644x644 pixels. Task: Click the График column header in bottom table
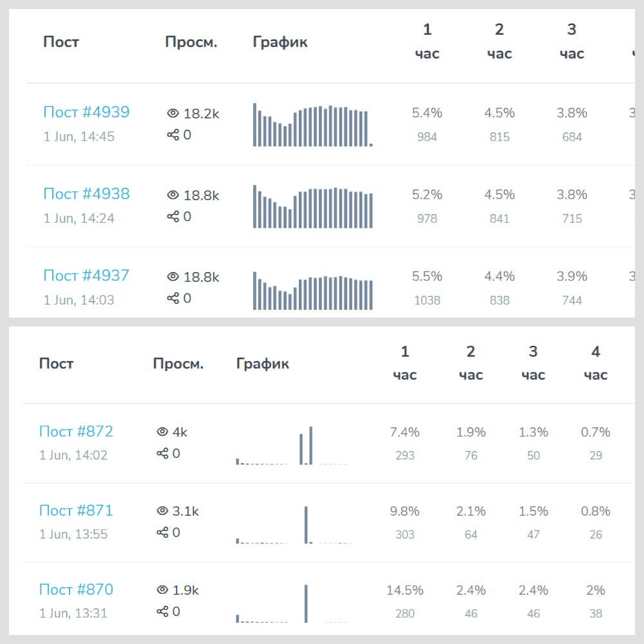(263, 364)
